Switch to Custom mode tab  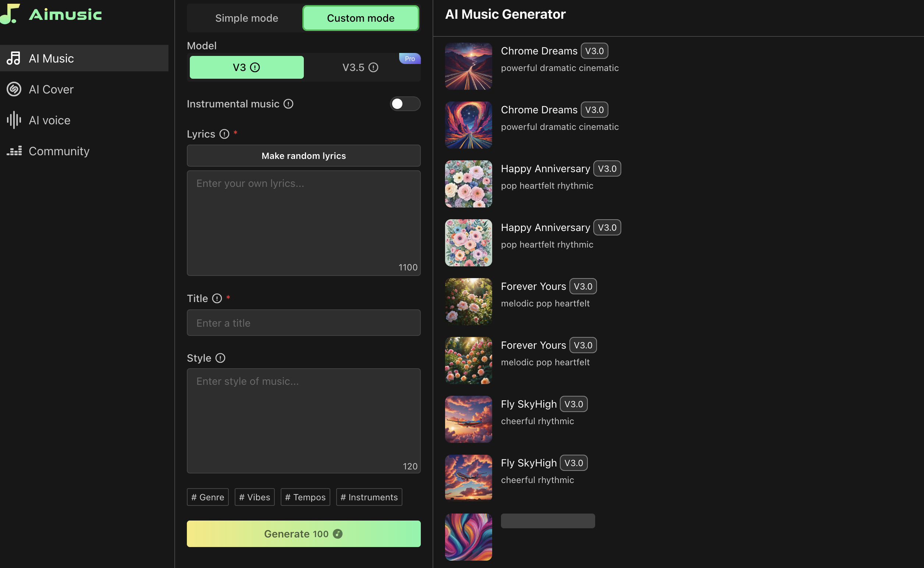pos(361,17)
